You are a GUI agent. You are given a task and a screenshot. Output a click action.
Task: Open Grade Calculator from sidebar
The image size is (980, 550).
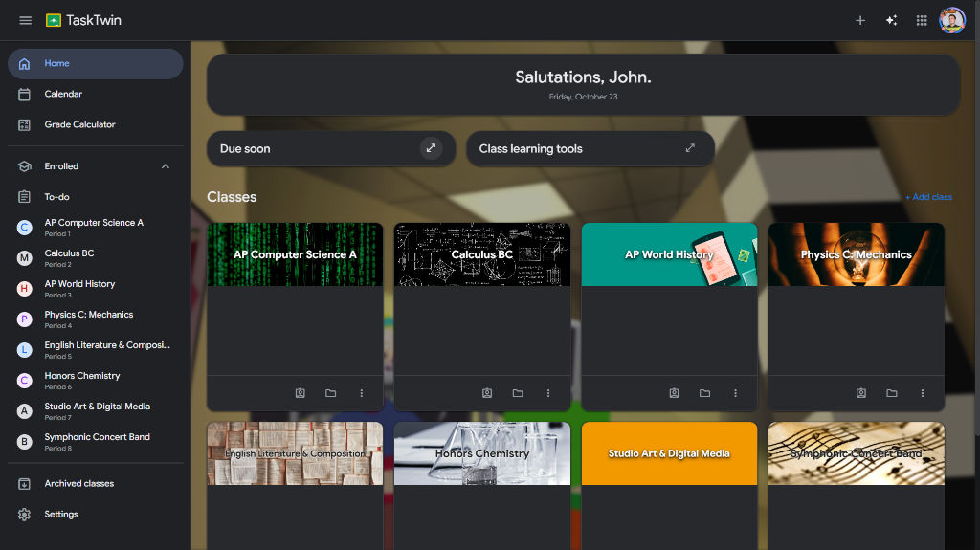(x=95, y=125)
